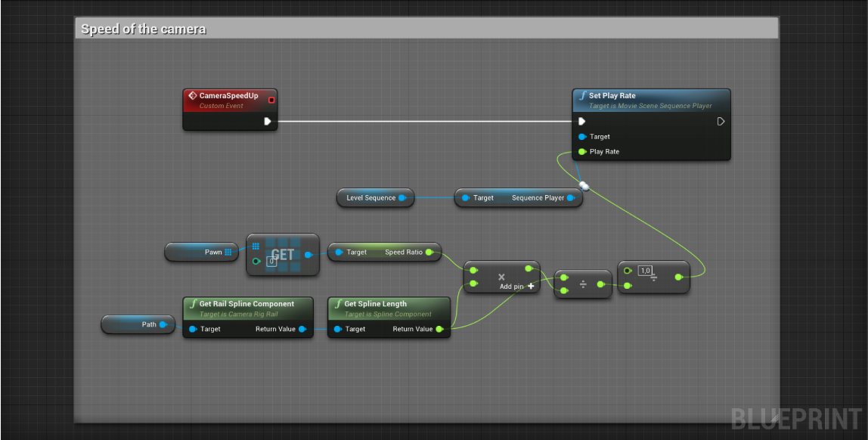This screenshot has width=868, height=440.
Task: Click the 1,0 value field on the divide node
Action: pyautogui.click(x=645, y=271)
